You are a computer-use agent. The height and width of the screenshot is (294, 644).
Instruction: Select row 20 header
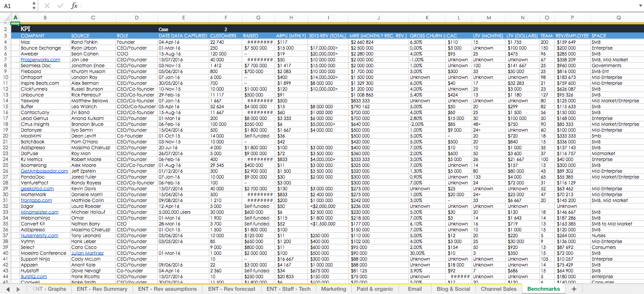5,136
